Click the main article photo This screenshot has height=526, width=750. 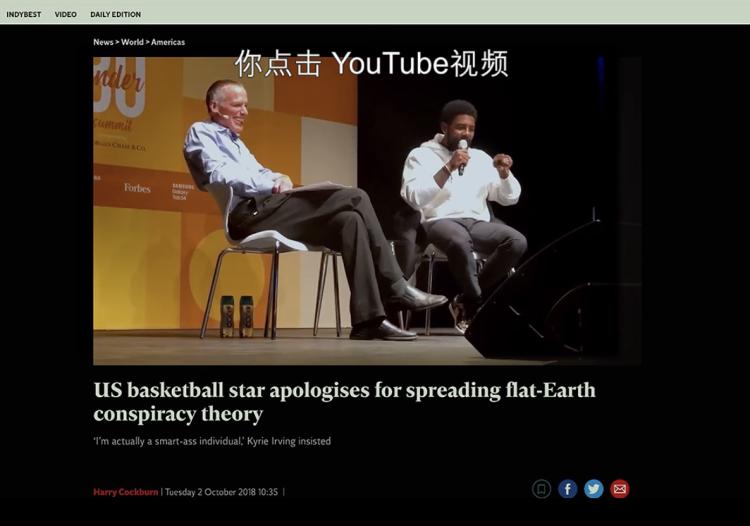point(367,211)
